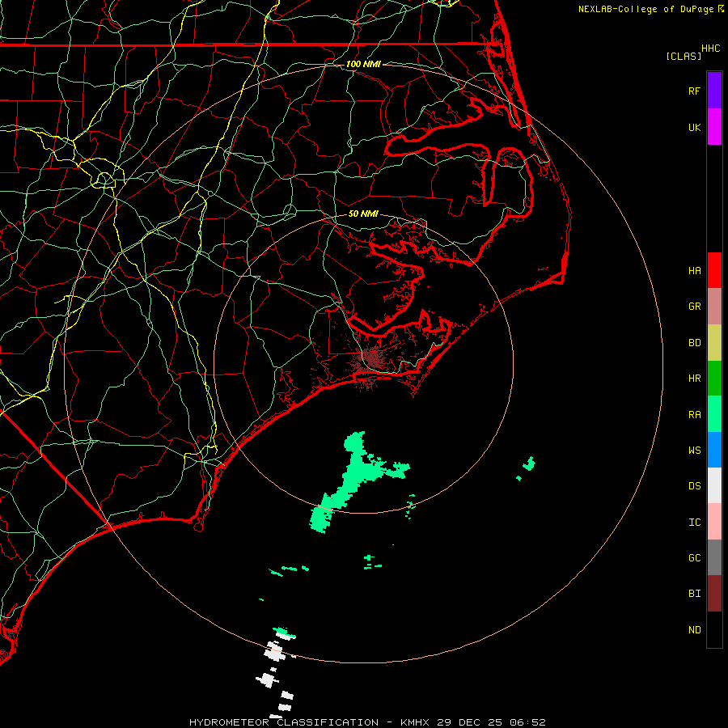The height and width of the screenshot is (728, 728).
Task: Click the 'KMHX' radar site identifier
Action: tap(415, 722)
